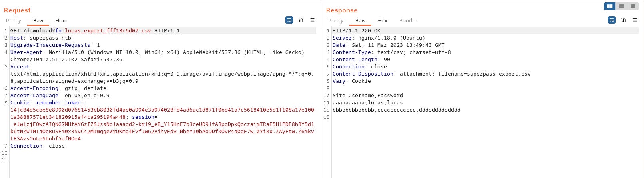Viewport: 644px width, 178px height.
Task: Click response Connection: close line 6
Action: pos(360,67)
